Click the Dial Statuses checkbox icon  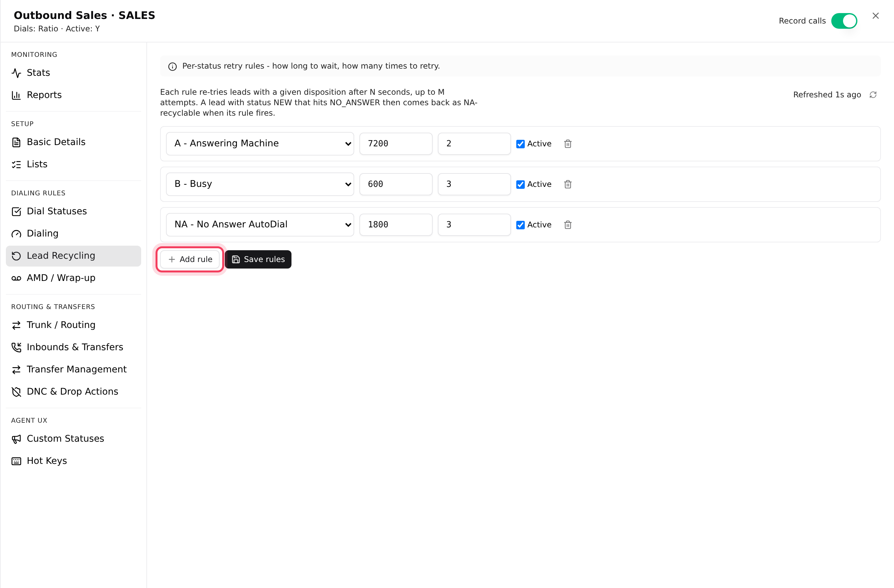tap(16, 211)
